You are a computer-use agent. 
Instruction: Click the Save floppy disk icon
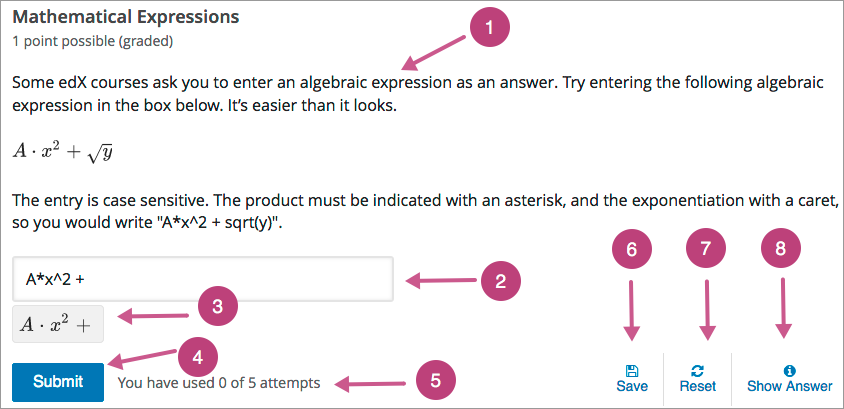pyautogui.click(x=632, y=369)
